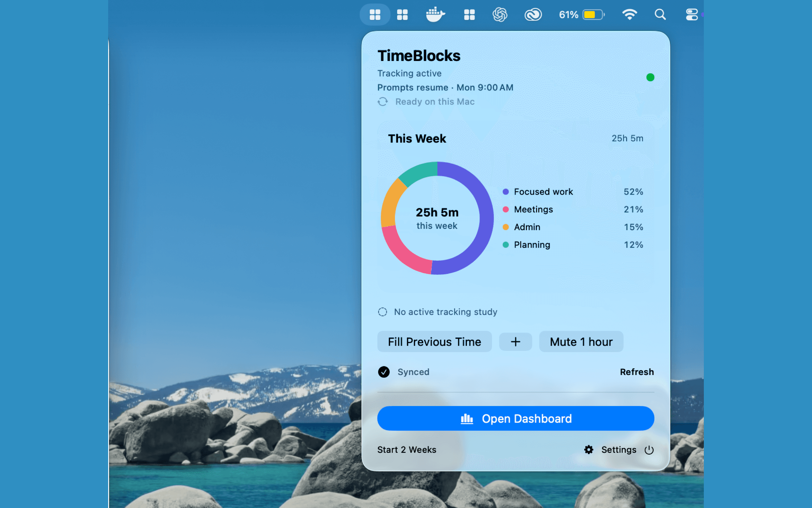
Task: Click the power quit icon next to Settings
Action: tap(649, 450)
